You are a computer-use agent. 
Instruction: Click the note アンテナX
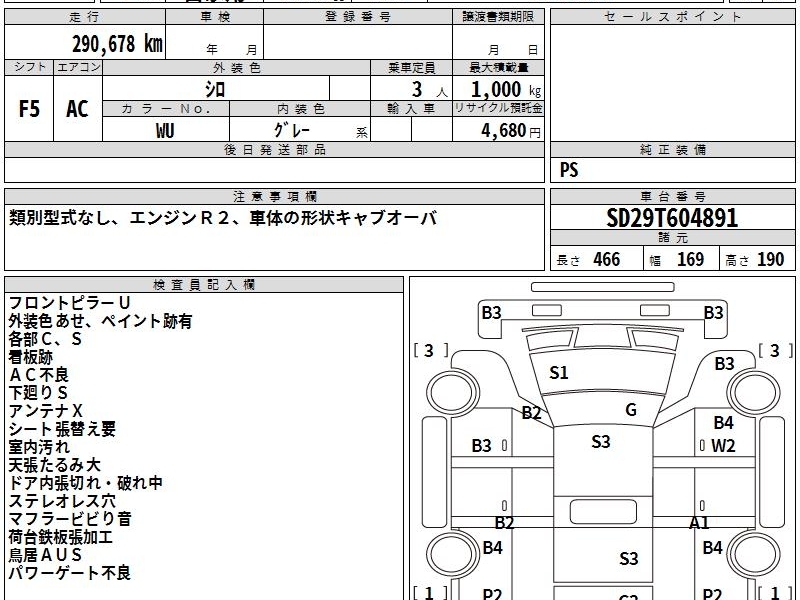coord(45,411)
